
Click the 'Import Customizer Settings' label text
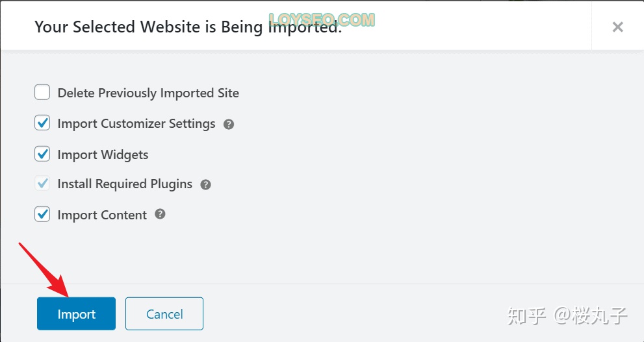136,124
